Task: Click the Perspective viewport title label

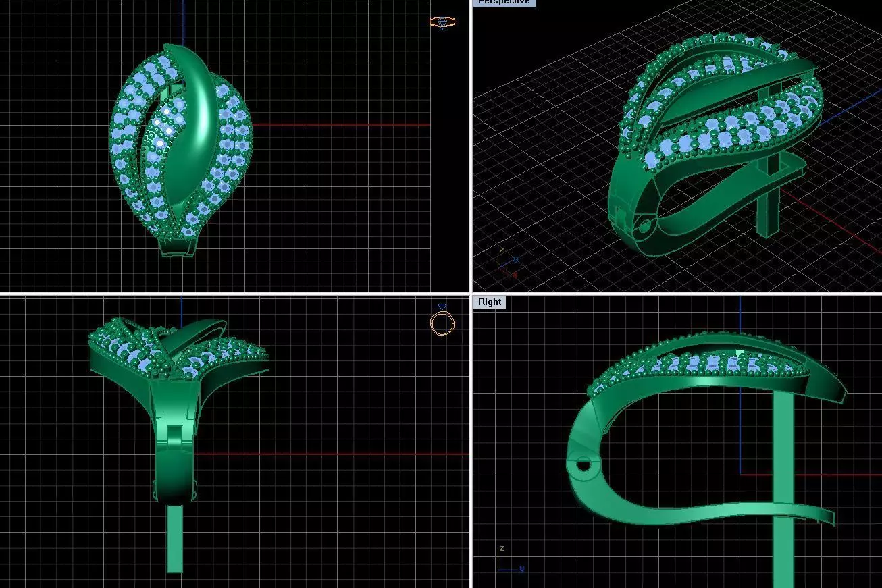Action: click(x=504, y=3)
